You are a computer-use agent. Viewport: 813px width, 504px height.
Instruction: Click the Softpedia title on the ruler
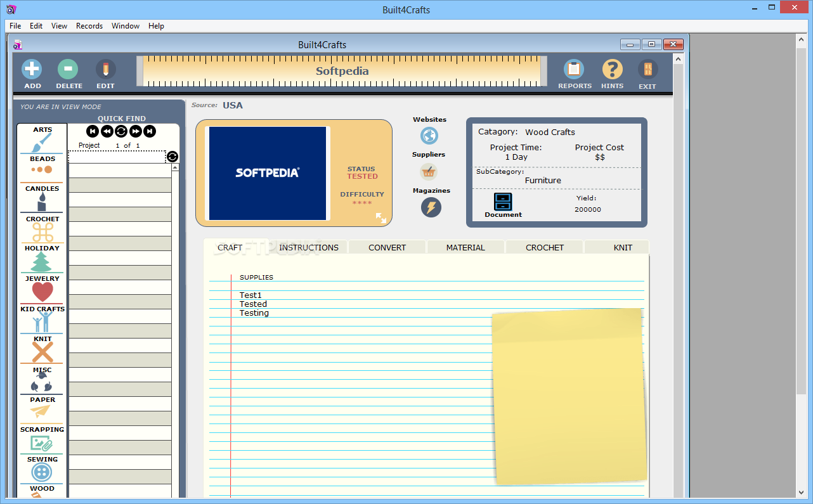342,71
